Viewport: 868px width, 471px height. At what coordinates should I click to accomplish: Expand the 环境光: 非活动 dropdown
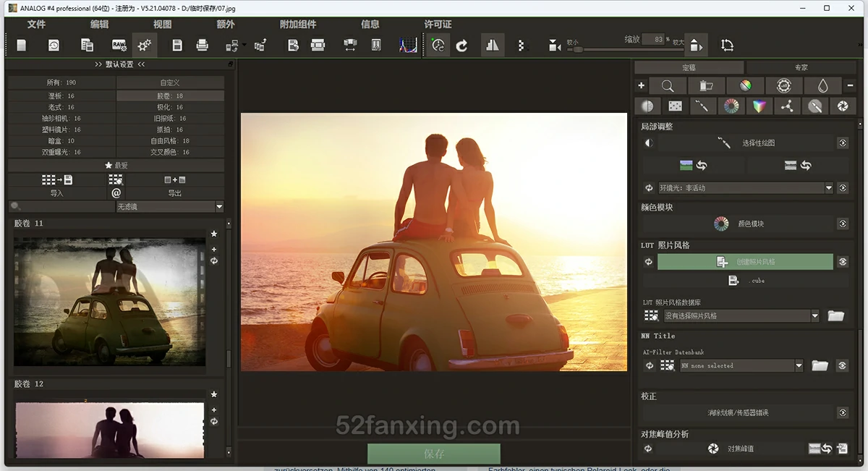tap(829, 188)
